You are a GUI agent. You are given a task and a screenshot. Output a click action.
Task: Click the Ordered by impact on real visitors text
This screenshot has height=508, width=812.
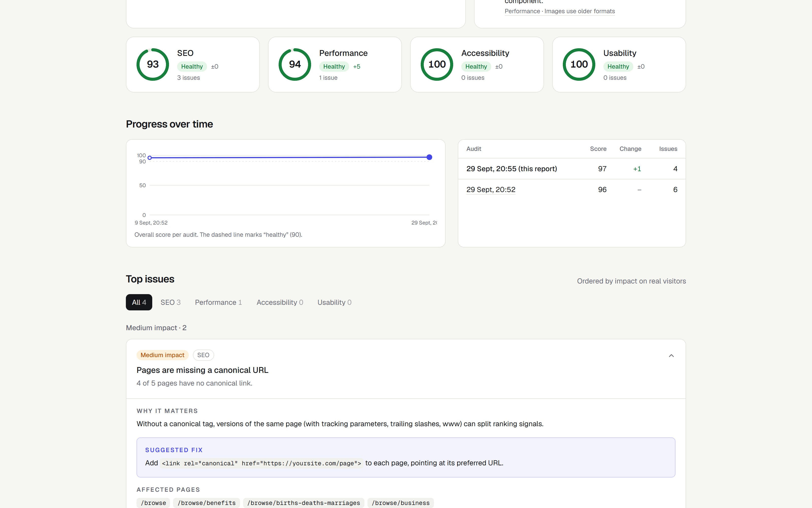[x=632, y=281]
